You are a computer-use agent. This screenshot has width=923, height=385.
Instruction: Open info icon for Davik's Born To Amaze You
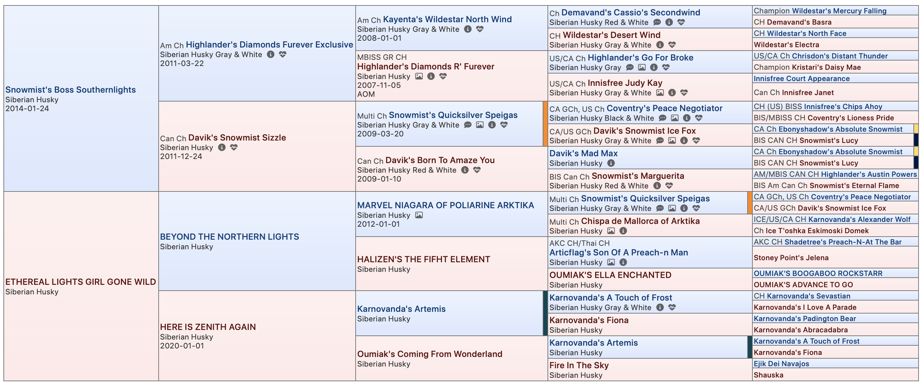[x=464, y=170]
